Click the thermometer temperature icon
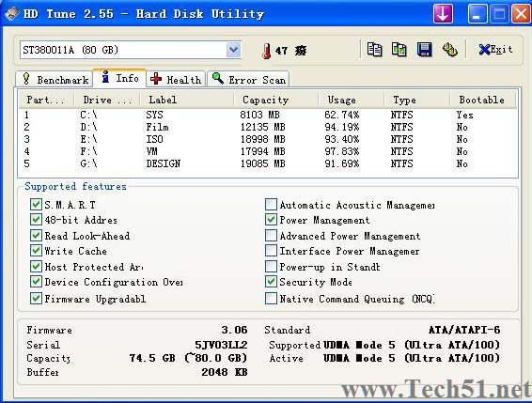The image size is (532, 403). click(267, 51)
